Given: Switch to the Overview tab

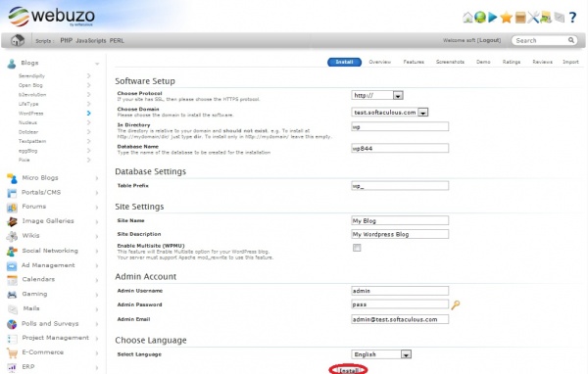Looking at the screenshot, I should 379,62.
